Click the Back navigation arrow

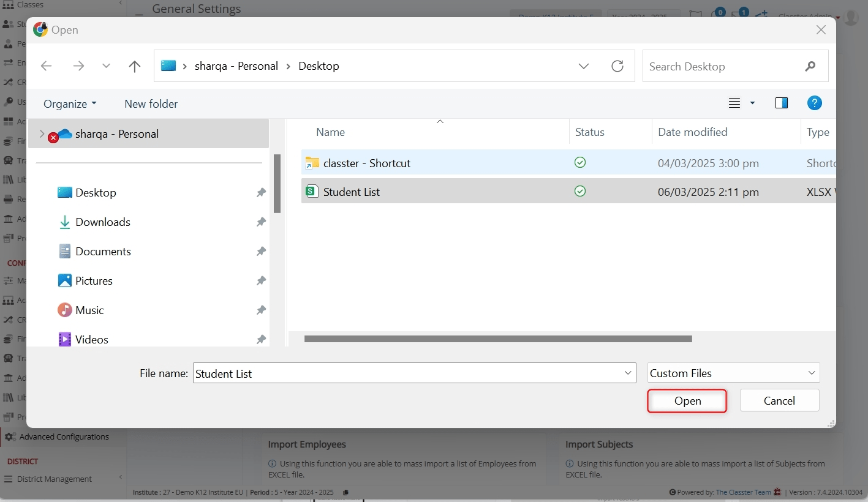[46, 66]
